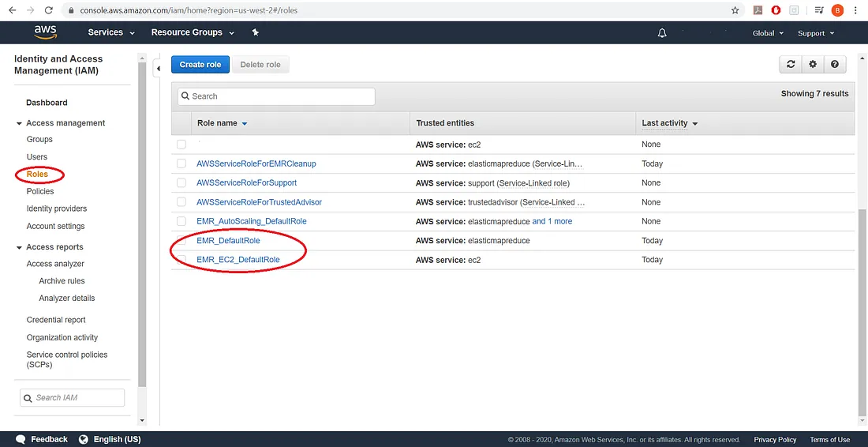The height and width of the screenshot is (447, 868).
Task: Open the AWSServiceRoleForEMRCleanup link
Action: click(x=256, y=163)
